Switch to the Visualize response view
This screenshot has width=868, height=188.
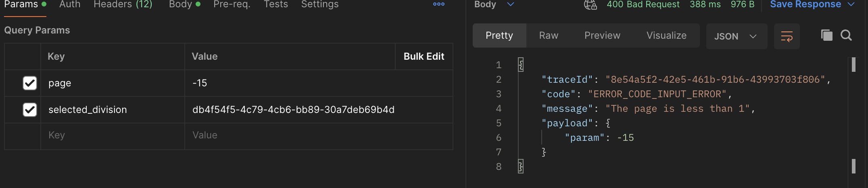click(666, 36)
